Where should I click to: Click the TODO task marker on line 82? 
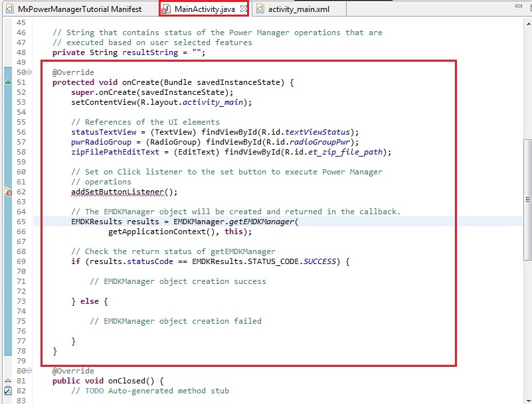(x=7, y=391)
